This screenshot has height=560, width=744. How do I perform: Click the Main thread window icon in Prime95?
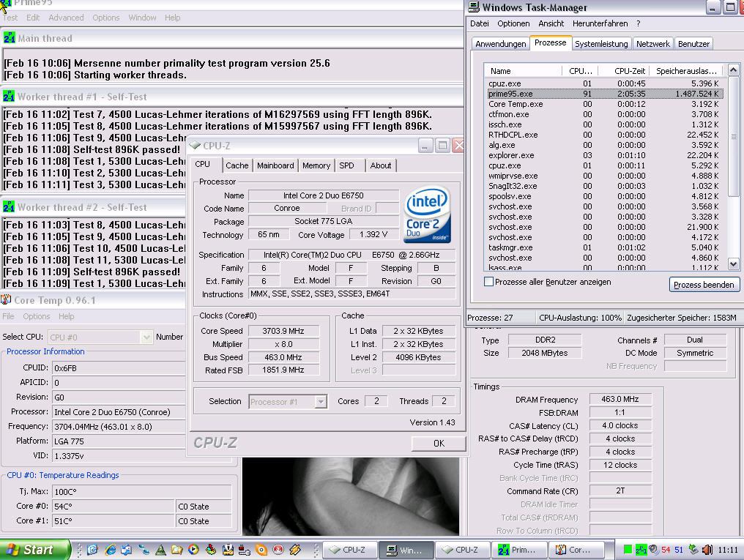click(x=9, y=38)
